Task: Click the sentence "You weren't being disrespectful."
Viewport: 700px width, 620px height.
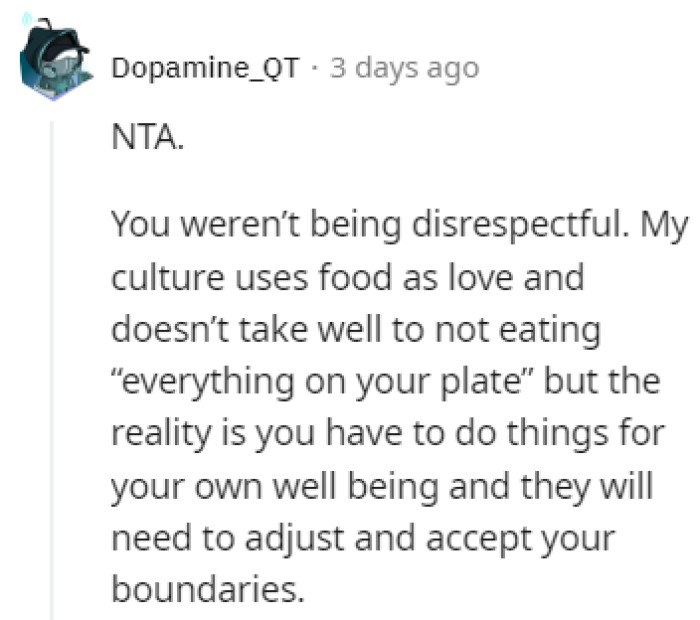Action: point(370,225)
